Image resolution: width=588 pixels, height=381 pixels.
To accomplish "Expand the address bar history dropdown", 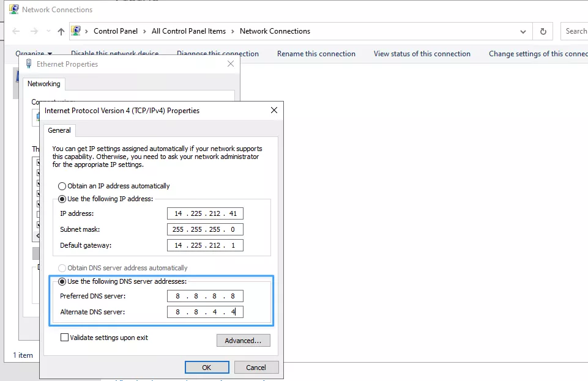I will tap(523, 31).
